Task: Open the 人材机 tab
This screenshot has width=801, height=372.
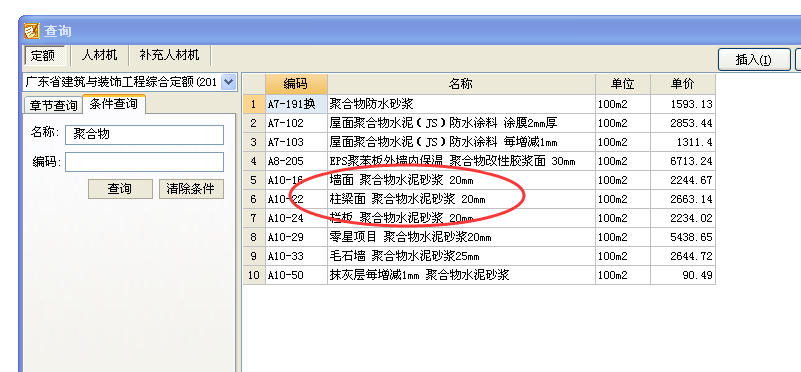Action: [99, 55]
